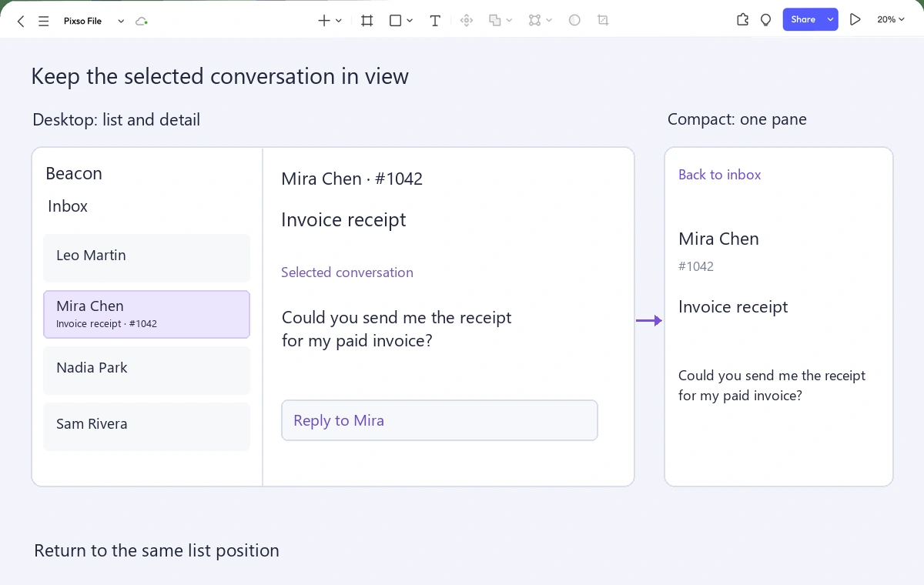The height and width of the screenshot is (585, 924).
Task: Open the Pixso File name dropdown
Action: [x=121, y=21]
